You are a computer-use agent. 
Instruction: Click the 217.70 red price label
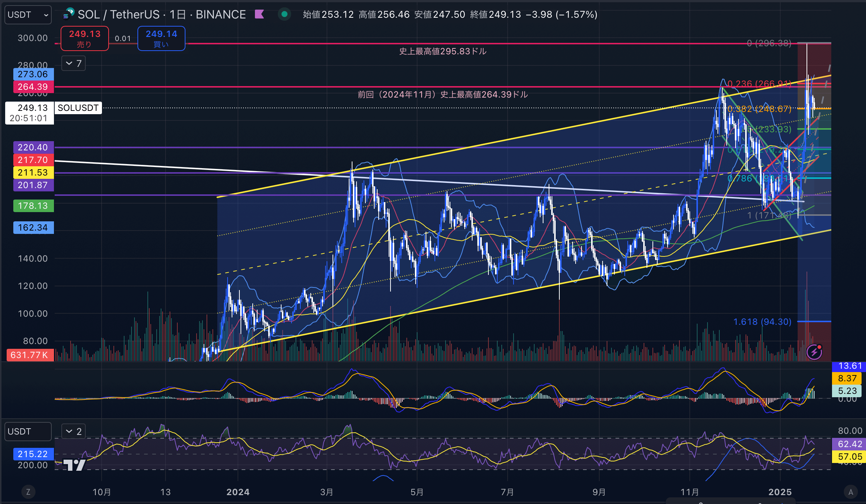coord(33,160)
